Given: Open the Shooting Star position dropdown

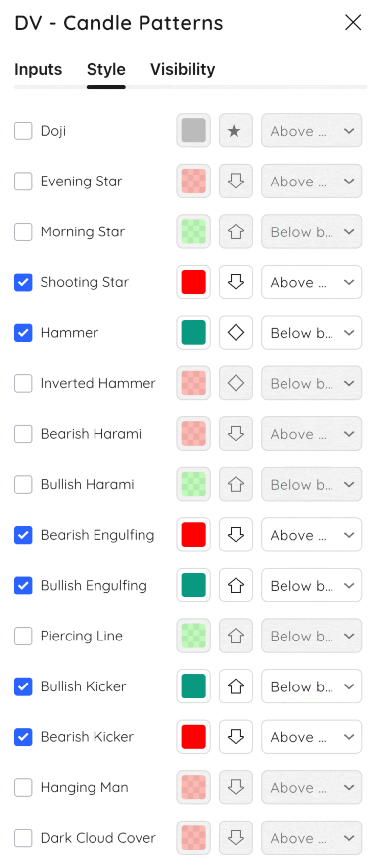Looking at the screenshot, I should coord(312,282).
